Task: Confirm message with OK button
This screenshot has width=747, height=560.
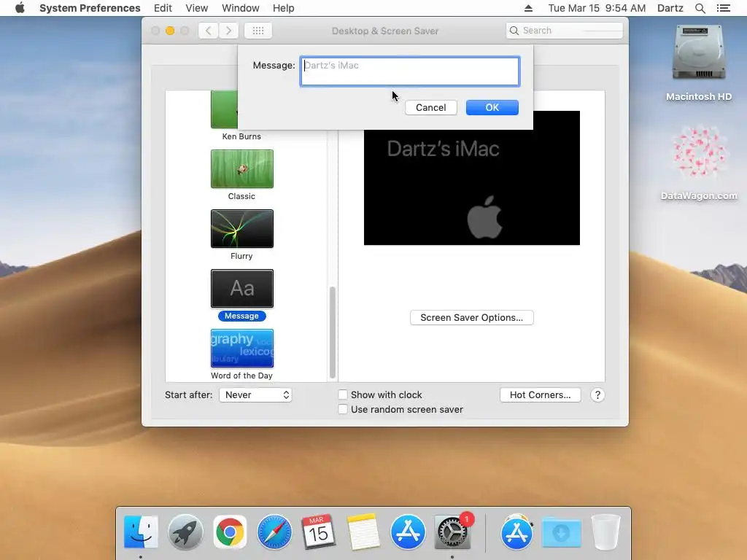Action: coord(492,108)
